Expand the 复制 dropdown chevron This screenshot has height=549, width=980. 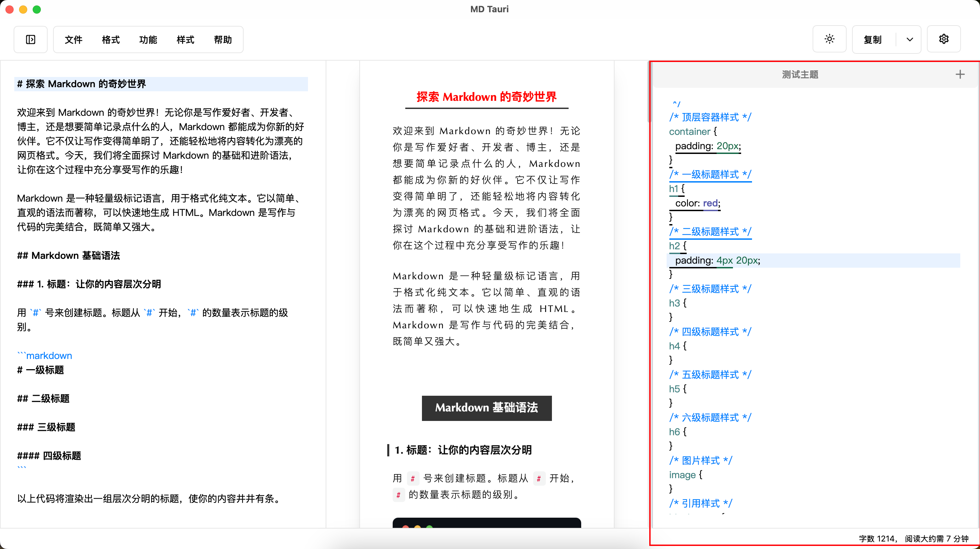click(910, 40)
